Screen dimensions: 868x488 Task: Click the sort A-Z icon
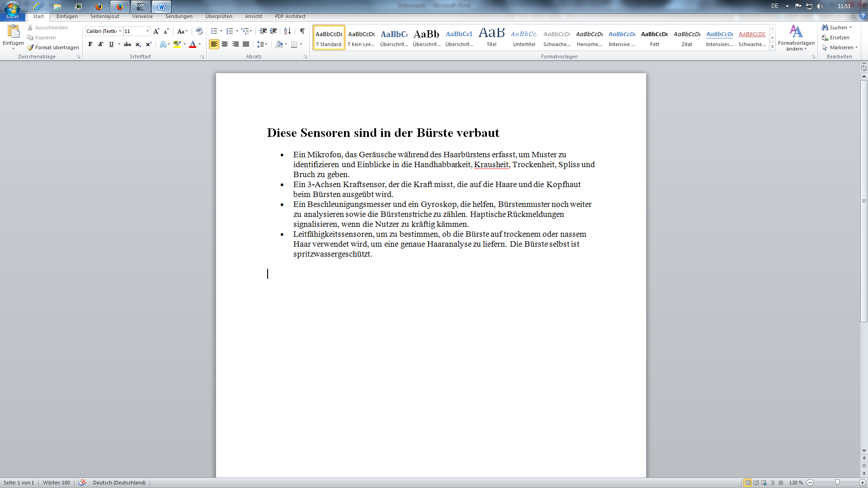[287, 31]
